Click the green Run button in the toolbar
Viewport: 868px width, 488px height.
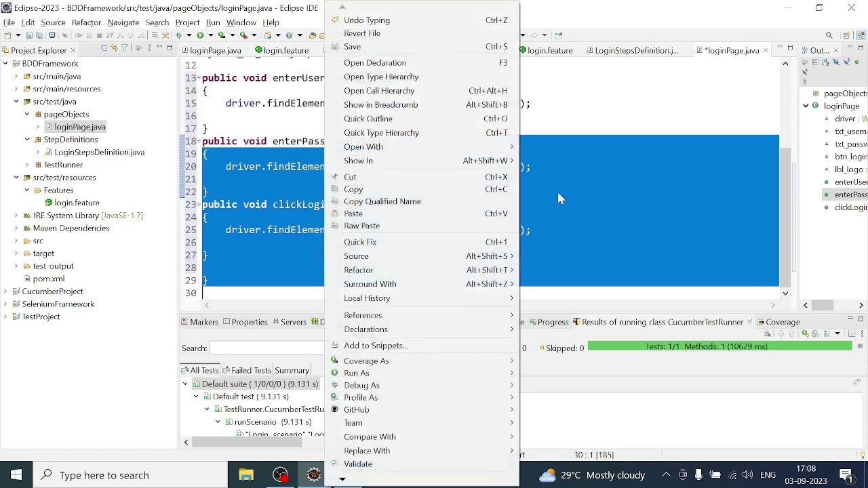[201, 35]
